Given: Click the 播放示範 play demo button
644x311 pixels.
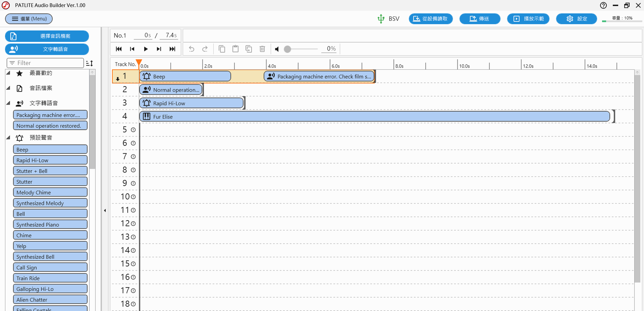Looking at the screenshot, I should point(529,19).
